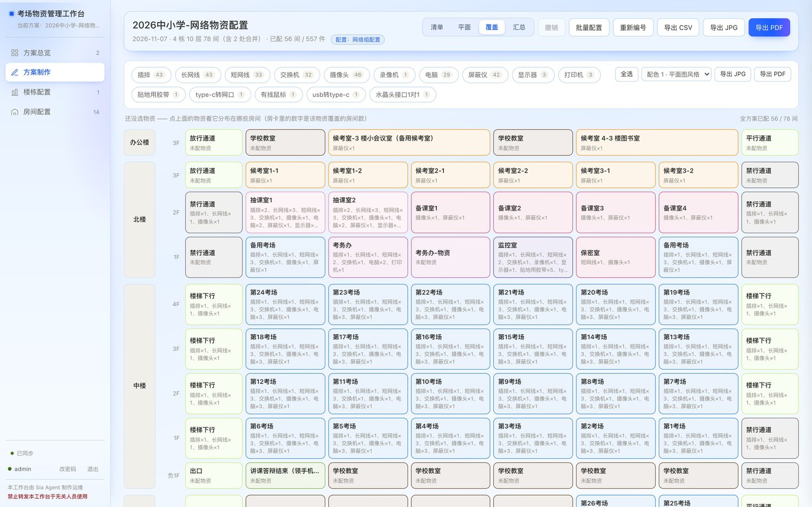
Task: Open the 监控室 room card
Action: pos(533,257)
